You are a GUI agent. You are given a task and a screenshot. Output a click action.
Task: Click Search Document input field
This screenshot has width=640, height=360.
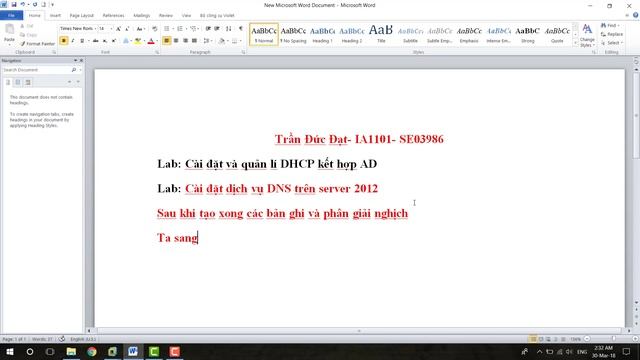36,70
